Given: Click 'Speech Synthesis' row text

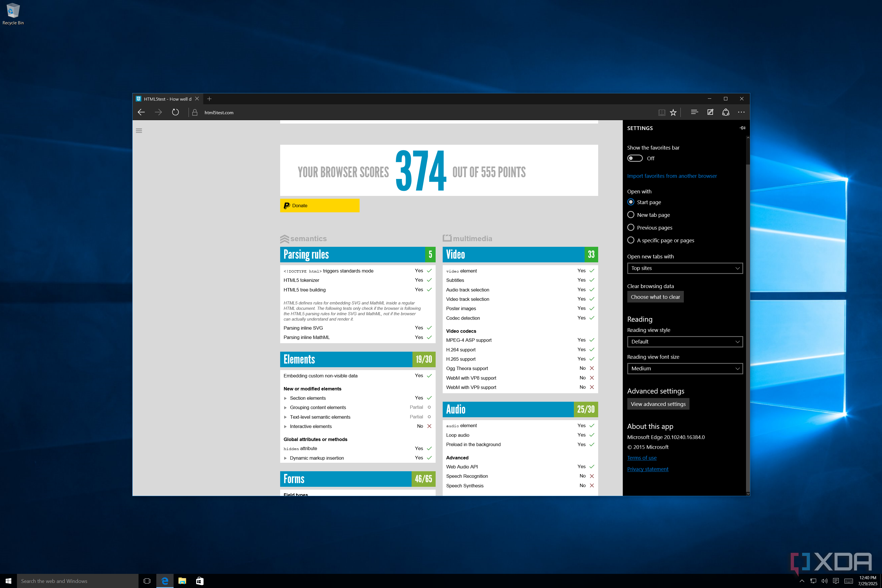Looking at the screenshot, I should click(465, 486).
